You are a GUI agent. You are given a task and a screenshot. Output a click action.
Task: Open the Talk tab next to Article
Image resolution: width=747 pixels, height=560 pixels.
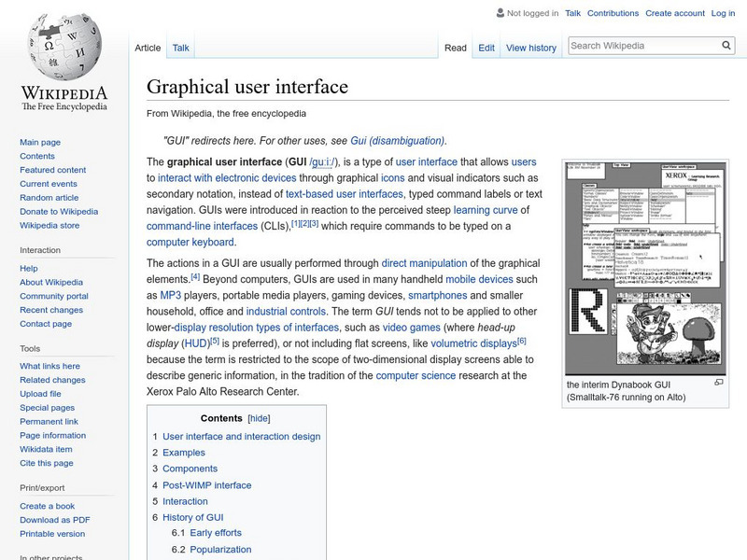[180, 48]
